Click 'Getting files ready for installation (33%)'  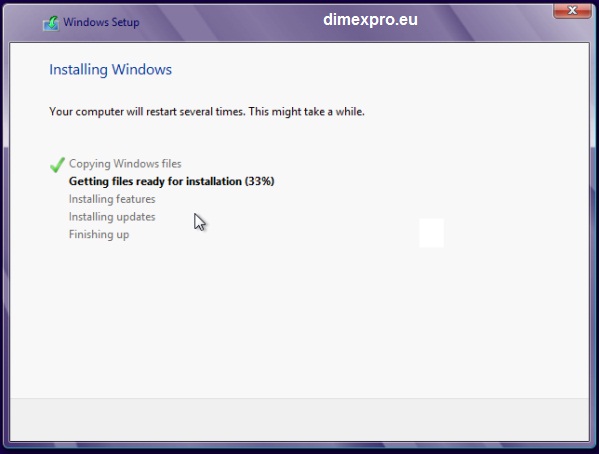[172, 181]
